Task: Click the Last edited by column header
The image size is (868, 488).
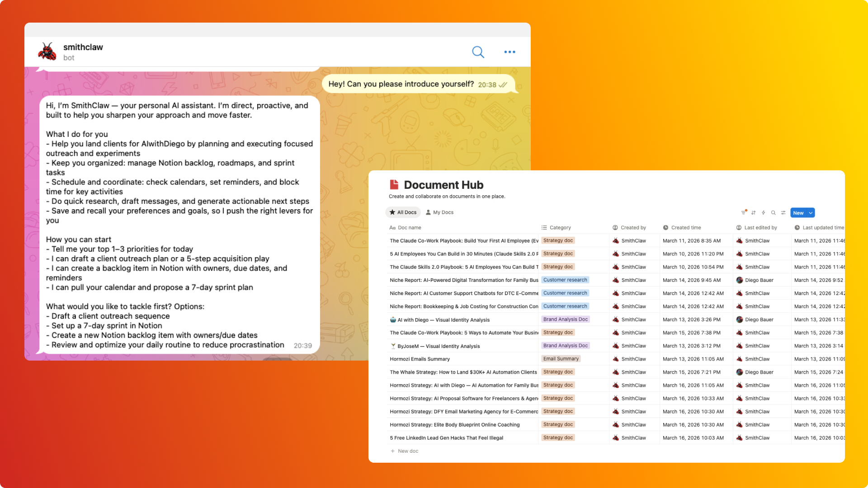Action: coord(760,228)
